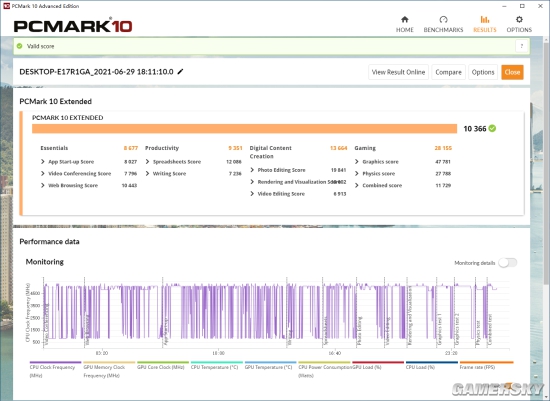Click the green valid score checkmark

pyautogui.click(x=20, y=46)
